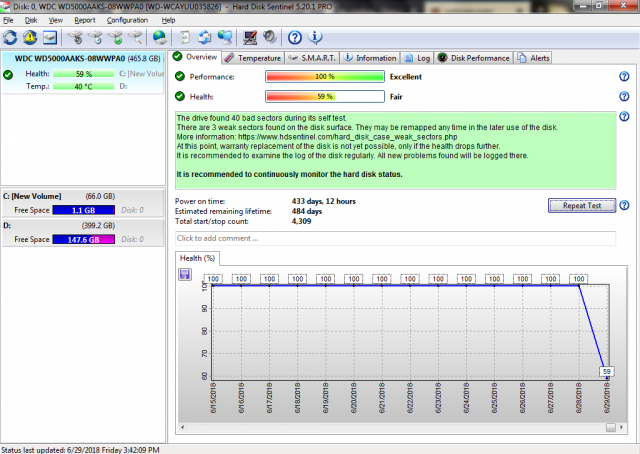Click the yellow warning triangle toolbar icon

click(30, 38)
